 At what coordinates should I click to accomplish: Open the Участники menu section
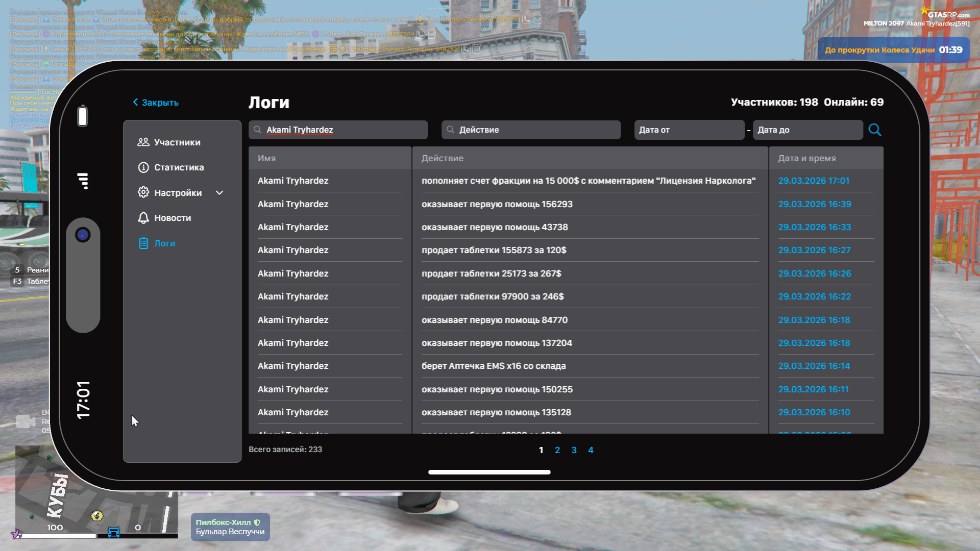(x=177, y=142)
